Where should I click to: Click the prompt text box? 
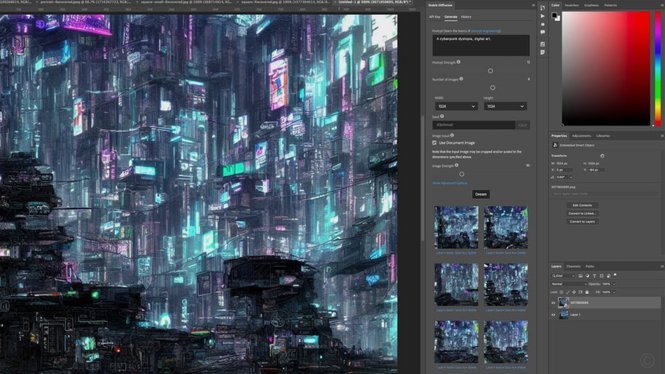point(481,45)
